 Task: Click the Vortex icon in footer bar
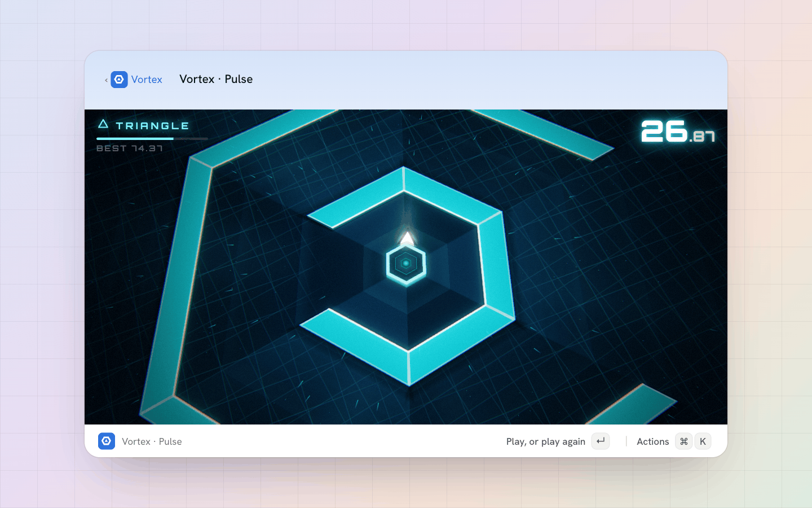107,441
